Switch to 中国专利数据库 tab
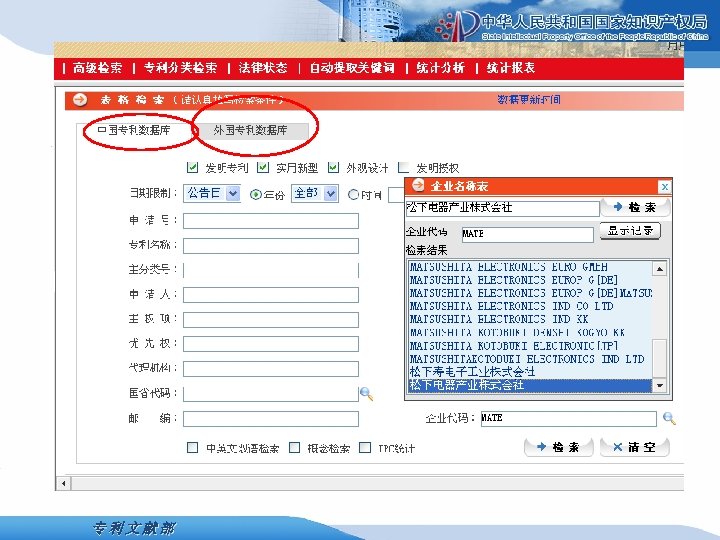 tap(134, 130)
